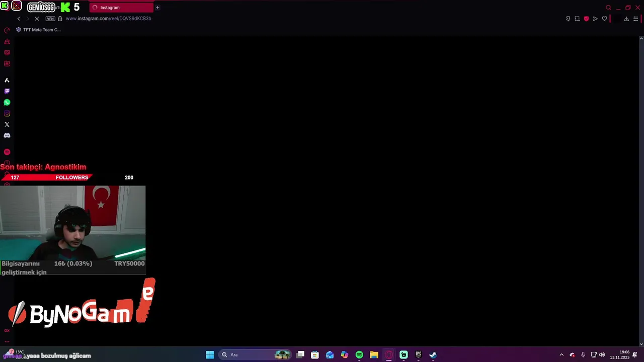This screenshot has height=362, width=644.
Task: Click the scrollbar up arrow
Action: point(641,38)
